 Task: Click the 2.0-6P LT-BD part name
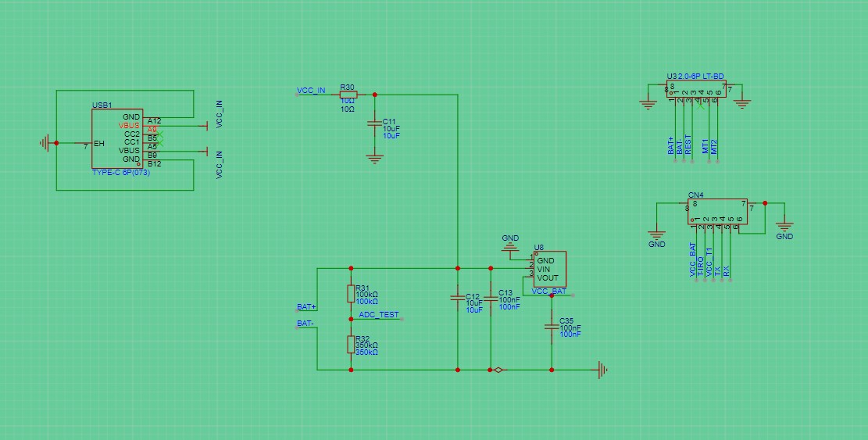pyautogui.click(x=701, y=77)
